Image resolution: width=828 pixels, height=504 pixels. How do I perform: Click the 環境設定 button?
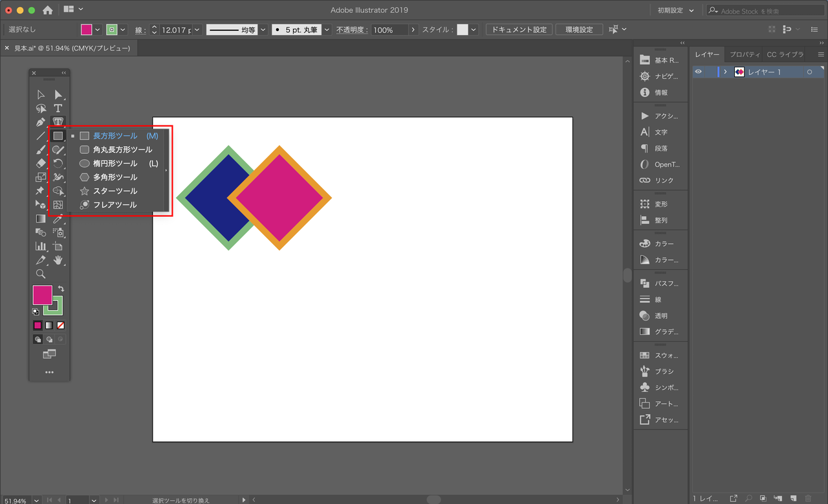coord(579,30)
